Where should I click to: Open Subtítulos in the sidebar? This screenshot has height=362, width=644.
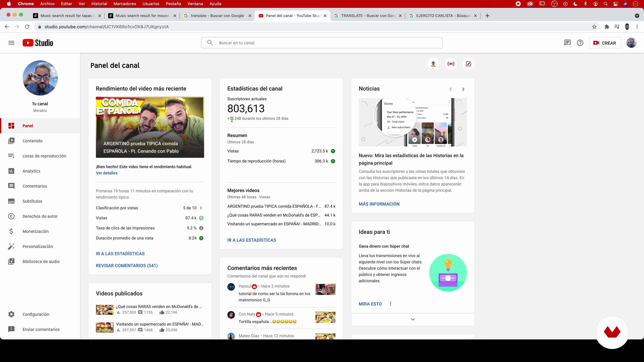[x=40, y=201]
